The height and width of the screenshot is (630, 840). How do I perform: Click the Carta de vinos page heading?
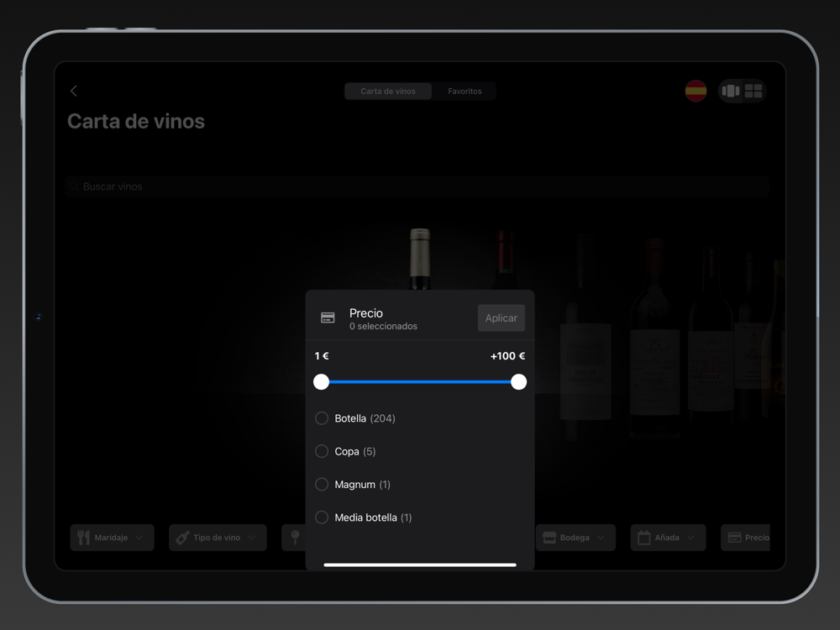click(x=136, y=121)
